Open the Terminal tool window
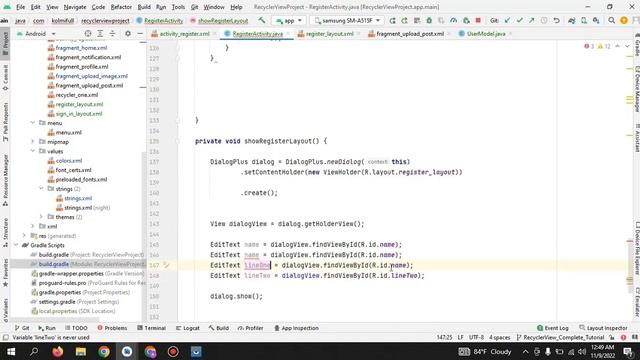640x360 pixels. point(151,328)
